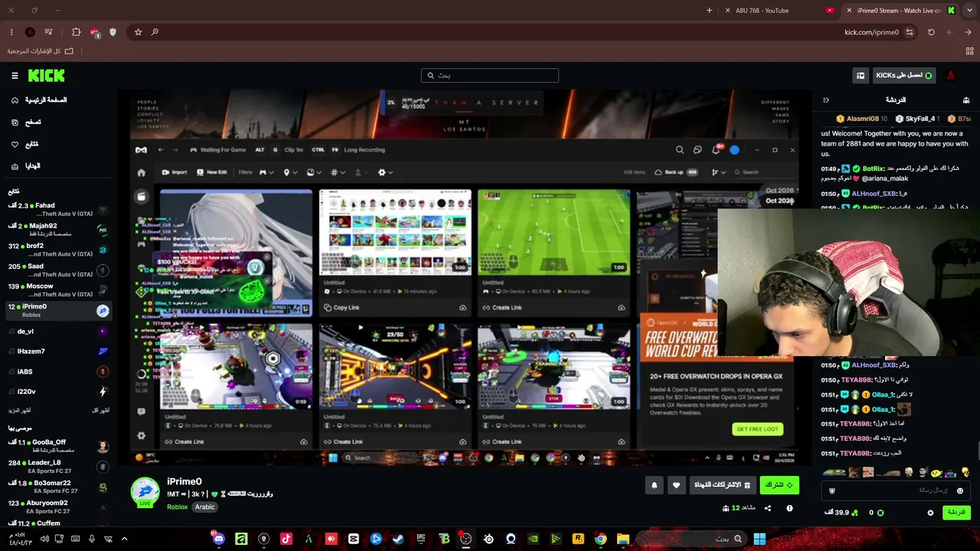This screenshot has width=980, height=551.
Task: Open chat settings gear icon
Action: point(930,513)
